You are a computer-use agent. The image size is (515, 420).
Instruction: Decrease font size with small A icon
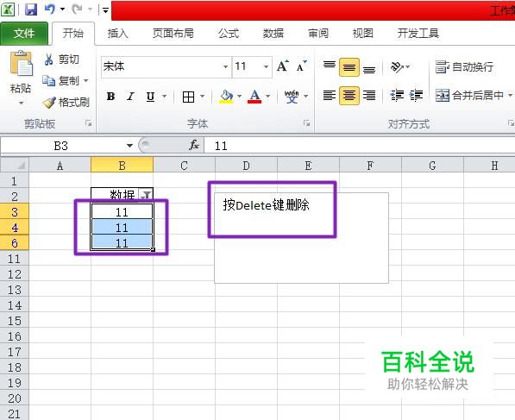pyautogui.click(x=301, y=66)
